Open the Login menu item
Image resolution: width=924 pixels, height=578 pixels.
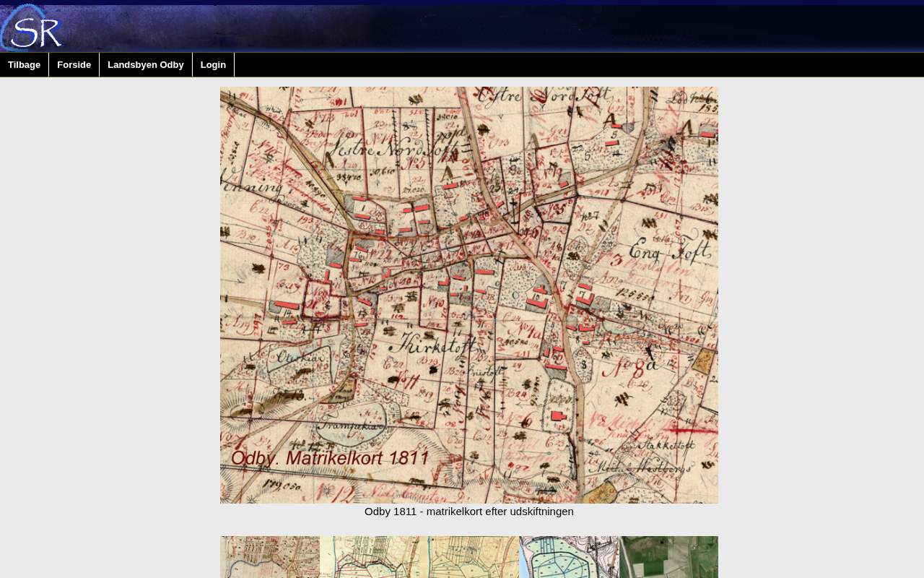214,65
